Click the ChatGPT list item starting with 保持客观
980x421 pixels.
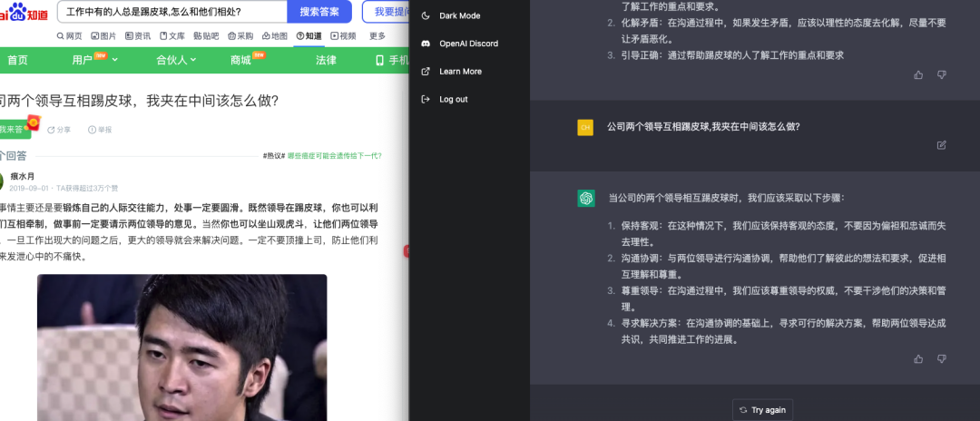[x=783, y=233]
